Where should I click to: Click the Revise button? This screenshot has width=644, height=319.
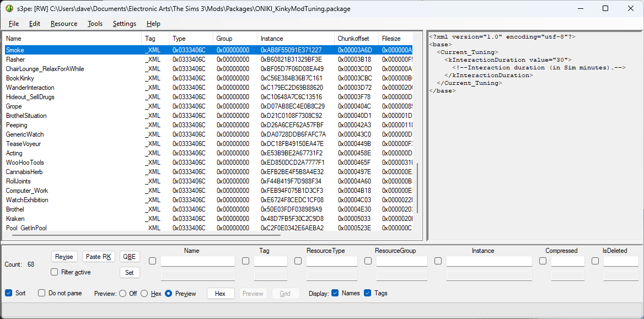(65, 257)
